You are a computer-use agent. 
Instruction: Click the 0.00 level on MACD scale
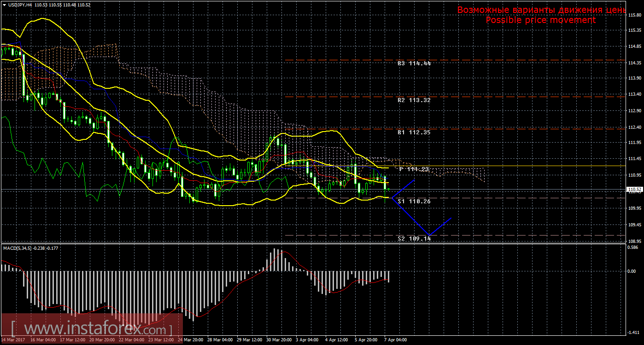(x=633, y=271)
